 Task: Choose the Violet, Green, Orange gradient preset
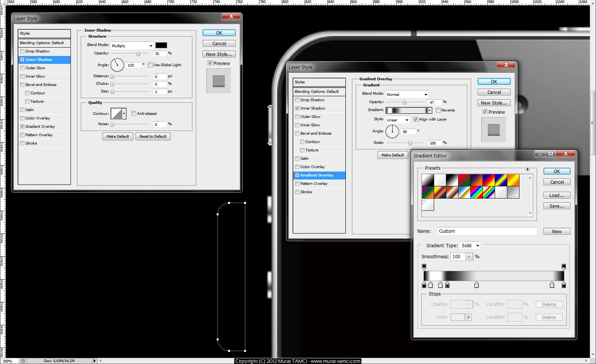(x=428, y=192)
